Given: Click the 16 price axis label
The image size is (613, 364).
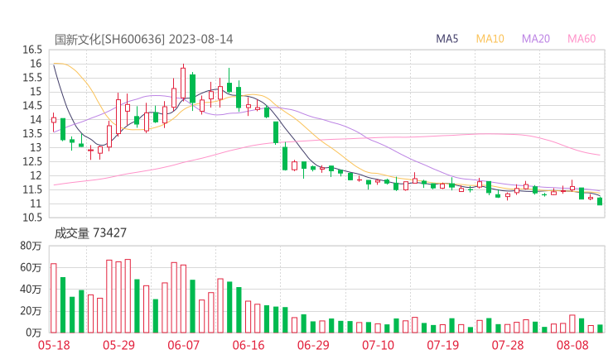Looking at the screenshot, I should coord(36,64).
